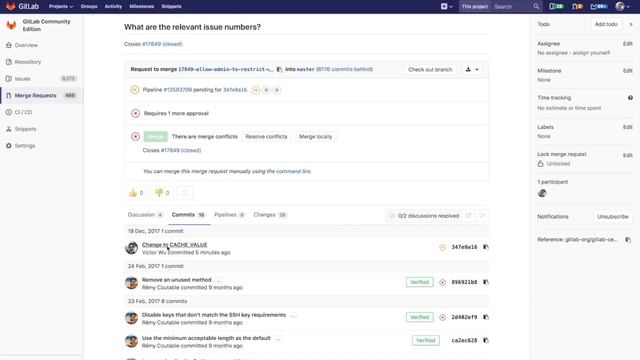Open pipeline #12583709 link
Screen dimensions: 640x360
point(178,90)
